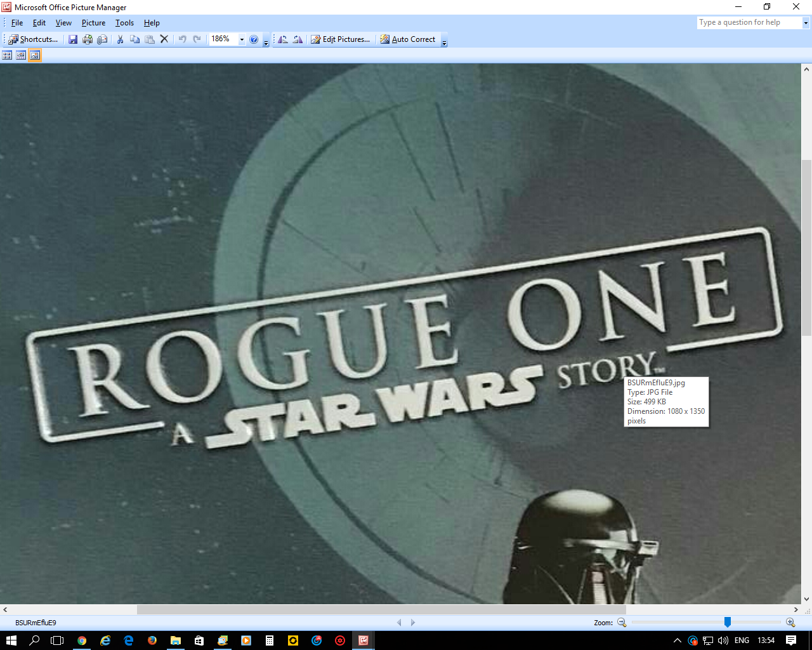Screen dimensions: 812x650
Task: Click the Save icon
Action: 73,39
